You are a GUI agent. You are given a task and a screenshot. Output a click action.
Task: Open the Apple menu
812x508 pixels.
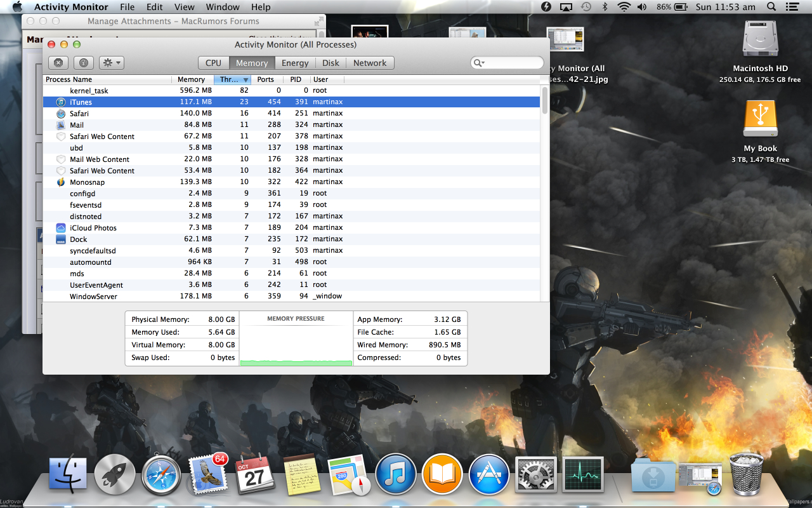coord(17,7)
